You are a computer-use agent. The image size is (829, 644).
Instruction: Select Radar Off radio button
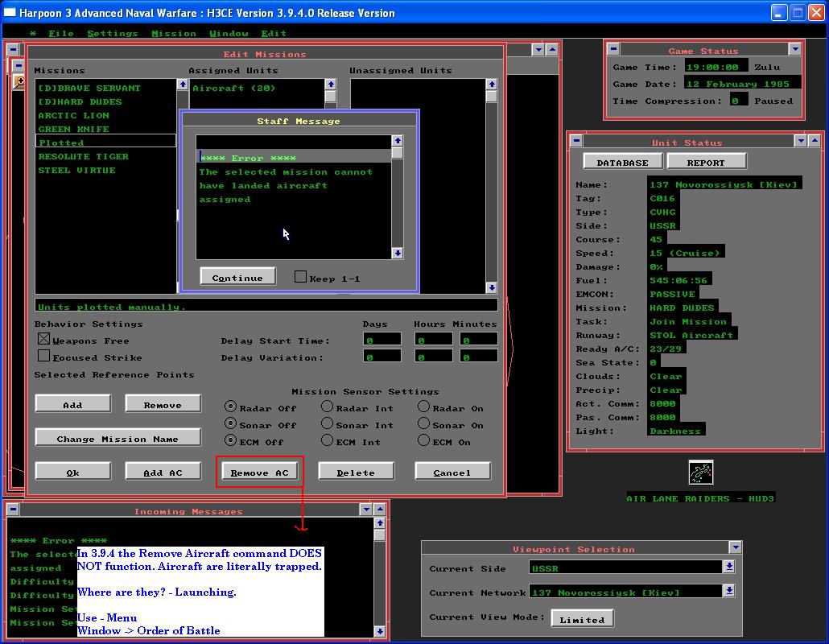pos(230,406)
